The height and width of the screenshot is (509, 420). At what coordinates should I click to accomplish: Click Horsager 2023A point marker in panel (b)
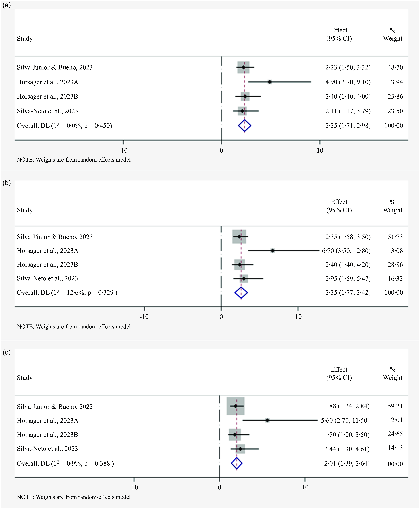coord(273,251)
